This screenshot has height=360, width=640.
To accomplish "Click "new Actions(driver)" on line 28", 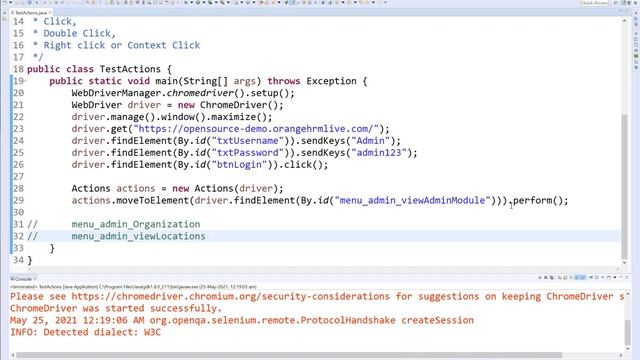I will pos(225,189).
